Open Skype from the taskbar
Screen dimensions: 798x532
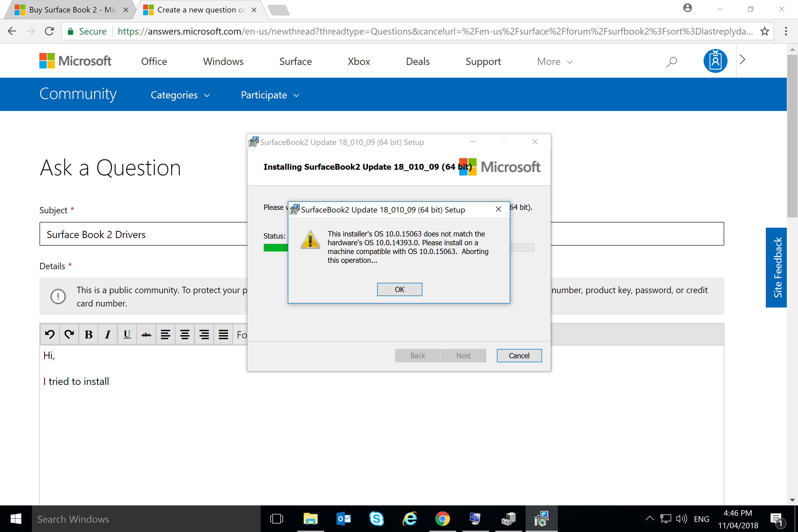coord(376,518)
